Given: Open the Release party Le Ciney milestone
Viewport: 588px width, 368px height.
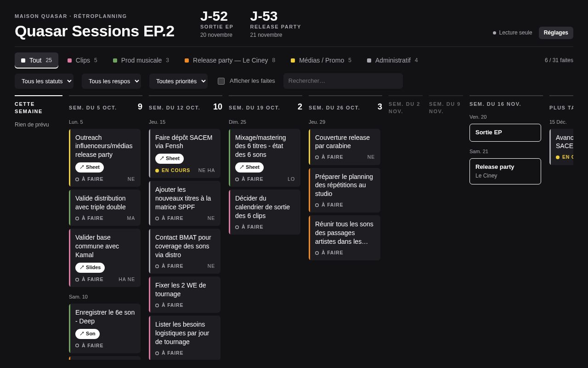Looking at the screenshot, I should point(505,171).
